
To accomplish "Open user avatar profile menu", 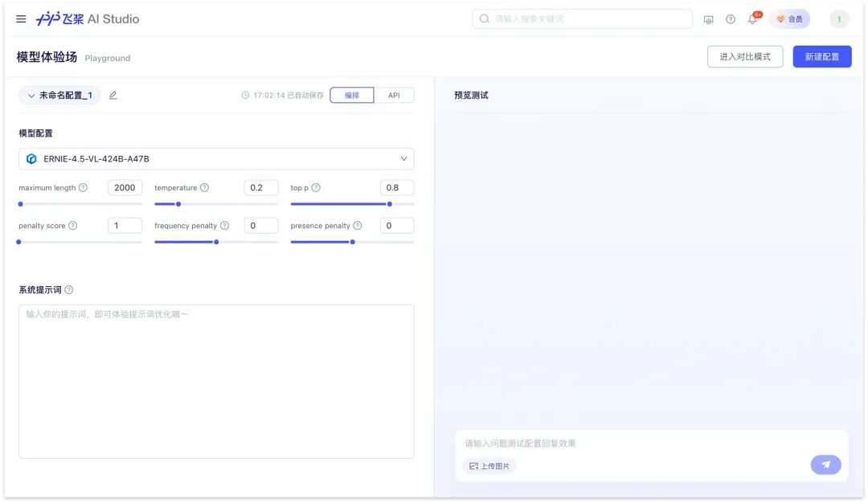I will [839, 18].
